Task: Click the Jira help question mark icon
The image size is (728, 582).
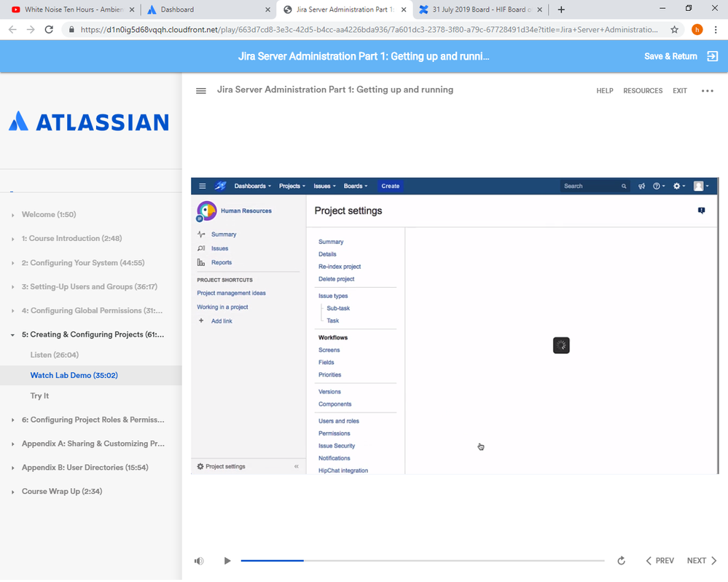Action: [x=658, y=186]
